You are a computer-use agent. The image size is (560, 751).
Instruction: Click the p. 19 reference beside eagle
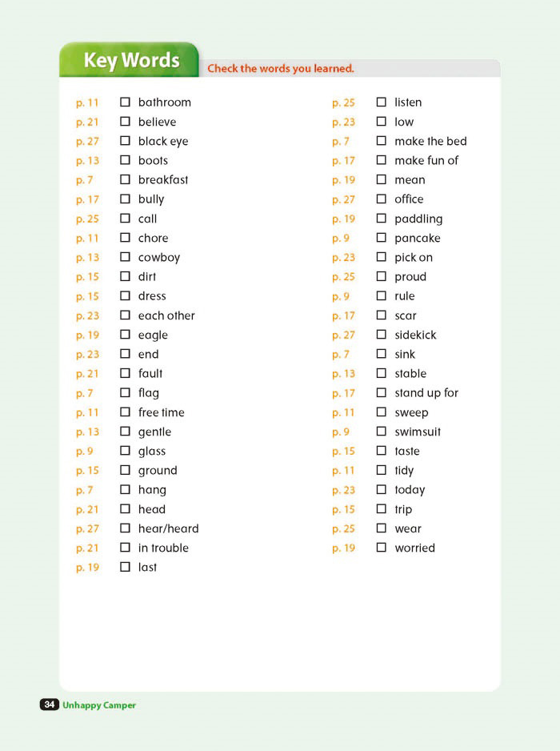[87, 335]
